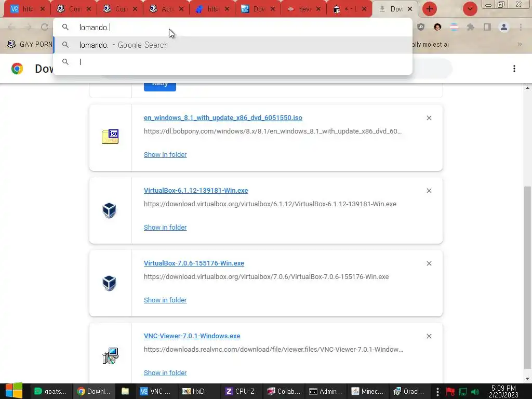Image resolution: width=532 pixels, height=399 pixels.
Task: Open the Downloads page three-dot menu
Action: coord(514,69)
